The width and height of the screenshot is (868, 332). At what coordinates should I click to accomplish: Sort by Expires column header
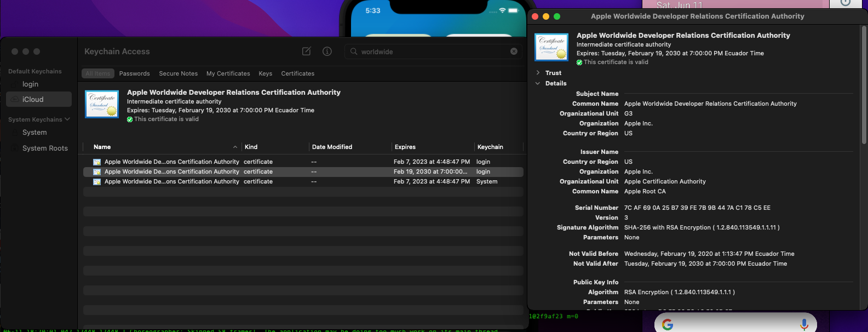coord(405,147)
